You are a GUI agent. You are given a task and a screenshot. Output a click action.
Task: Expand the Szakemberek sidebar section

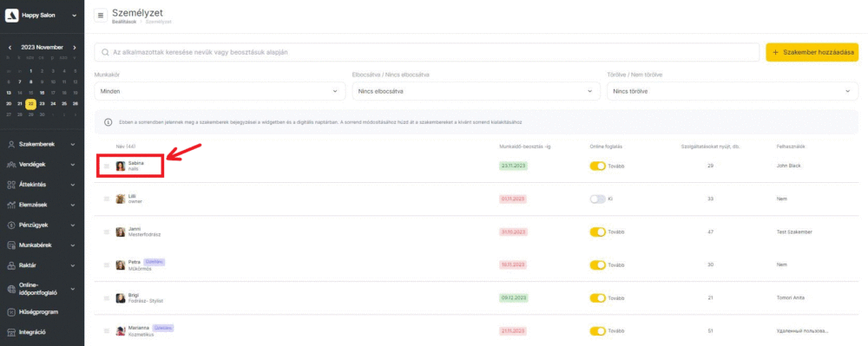[x=73, y=144]
